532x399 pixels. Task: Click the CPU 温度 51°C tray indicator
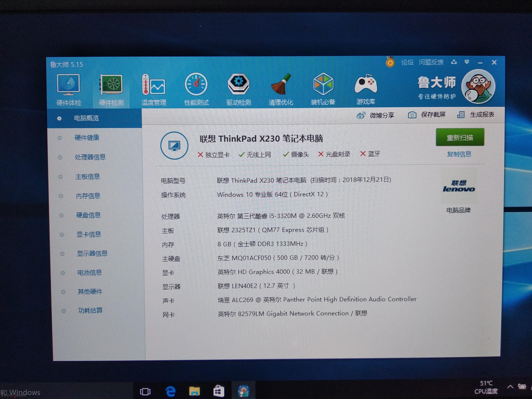[486, 387]
